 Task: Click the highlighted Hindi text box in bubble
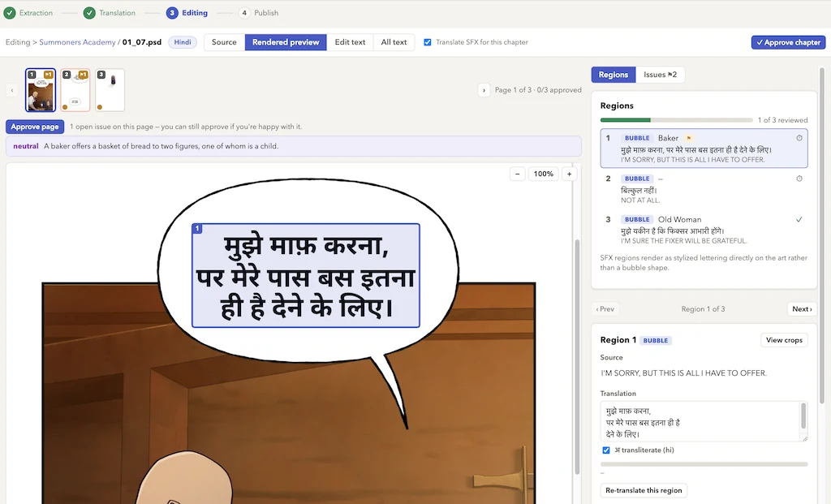[x=306, y=276]
